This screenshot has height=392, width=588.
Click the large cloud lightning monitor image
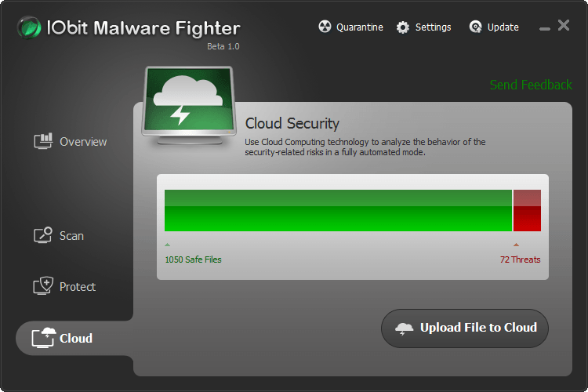point(189,104)
